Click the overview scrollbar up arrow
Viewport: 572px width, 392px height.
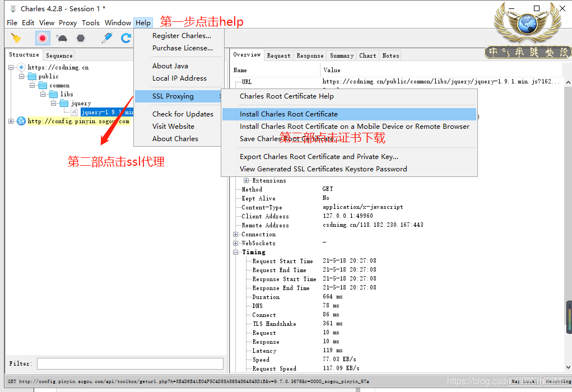tap(568, 82)
